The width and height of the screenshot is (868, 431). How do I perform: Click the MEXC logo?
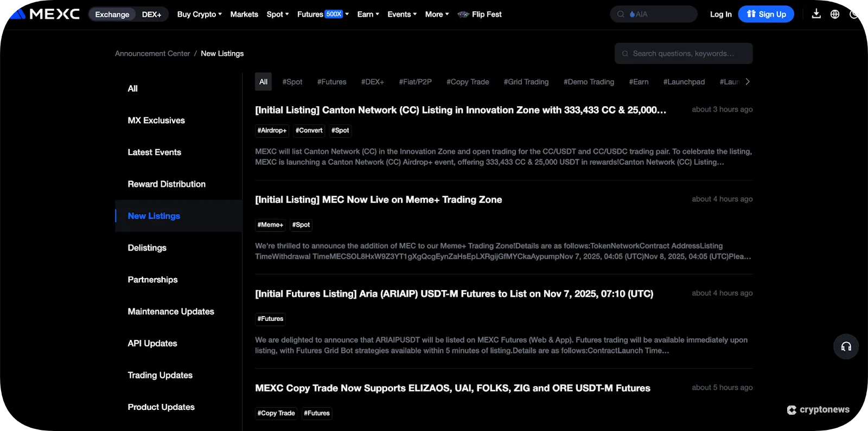pos(46,14)
